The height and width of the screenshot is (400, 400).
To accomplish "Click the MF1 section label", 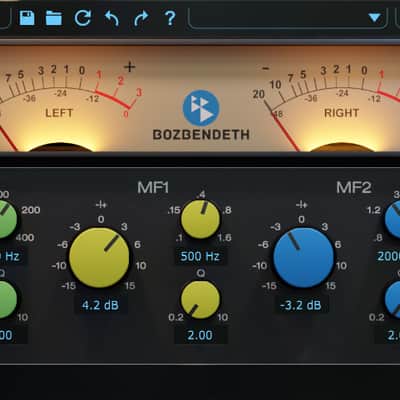I will tap(153, 188).
